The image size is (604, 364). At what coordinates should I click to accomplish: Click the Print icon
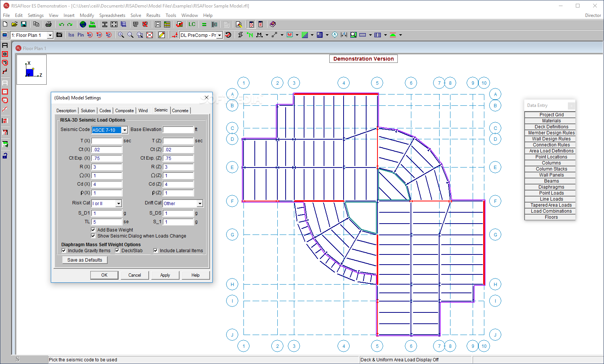[x=48, y=24]
